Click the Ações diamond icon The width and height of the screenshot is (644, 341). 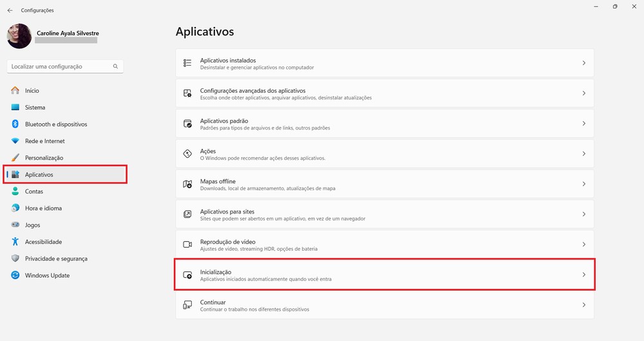click(x=187, y=154)
